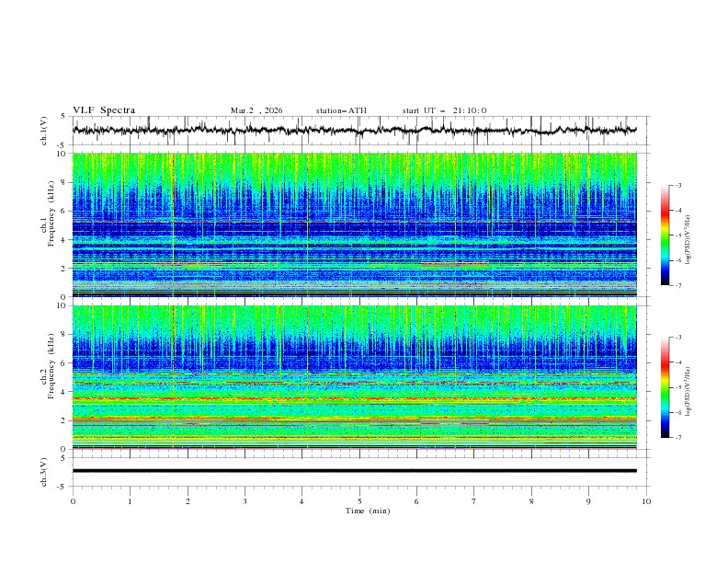Click the 'start UT = 21:10:0' text
The image size is (728, 563).
point(444,110)
